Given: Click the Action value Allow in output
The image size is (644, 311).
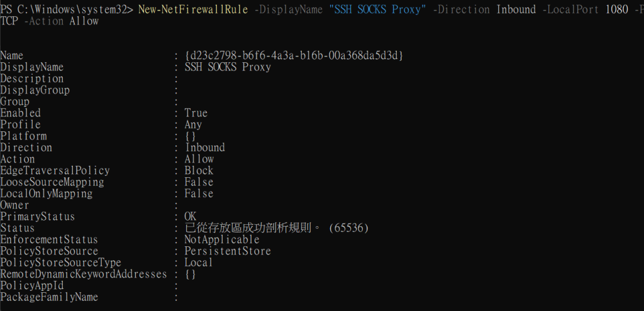Looking at the screenshot, I should 199,159.
